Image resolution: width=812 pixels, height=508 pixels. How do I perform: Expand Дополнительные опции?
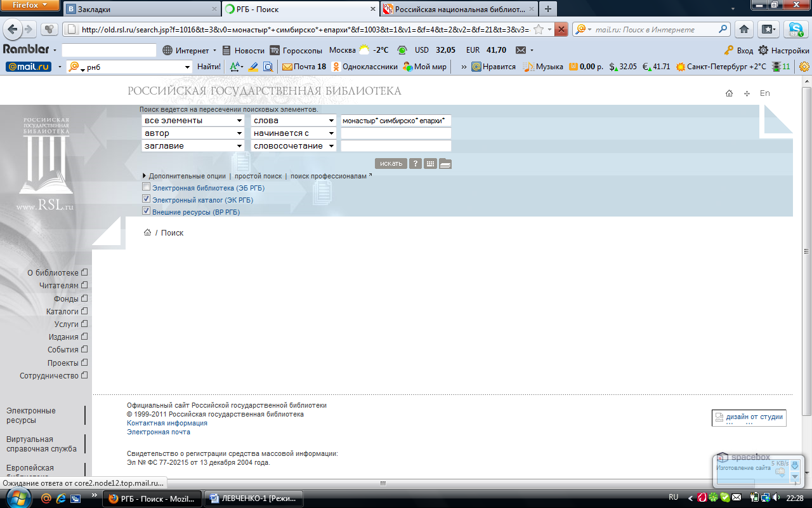(x=184, y=176)
